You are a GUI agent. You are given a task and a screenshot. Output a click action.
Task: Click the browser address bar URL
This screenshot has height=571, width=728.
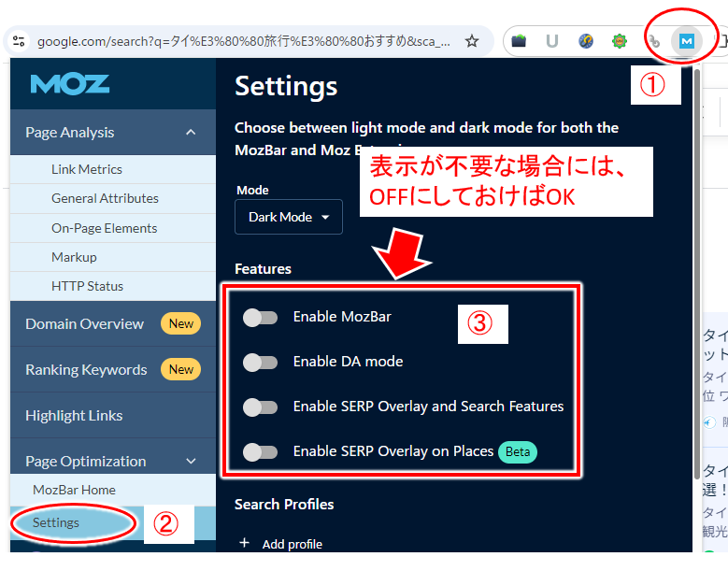(243, 41)
